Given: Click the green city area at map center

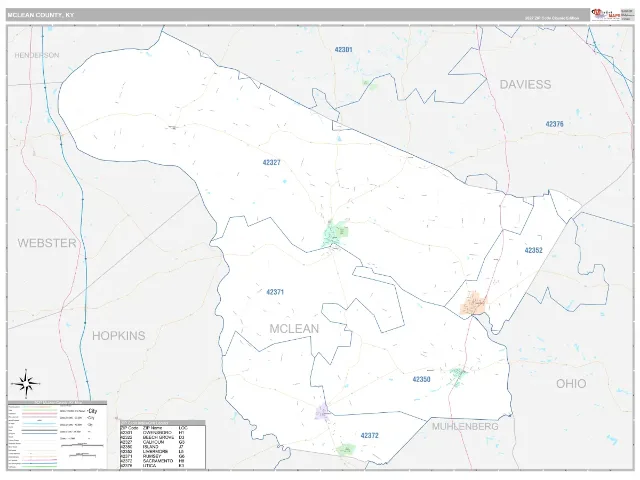Looking at the screenshot, I should 336,233.
